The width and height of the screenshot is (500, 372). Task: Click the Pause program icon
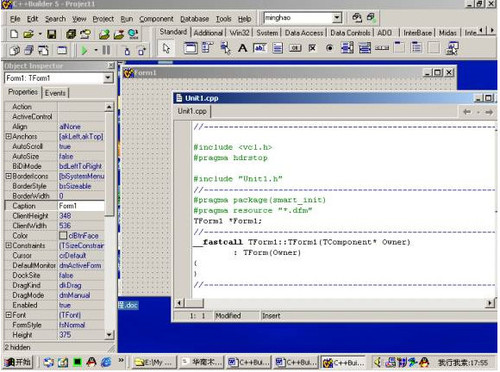106,50
